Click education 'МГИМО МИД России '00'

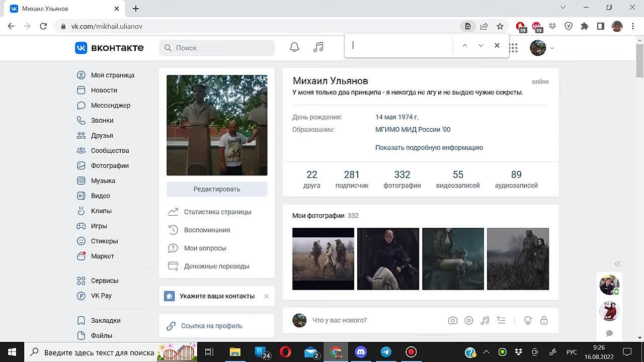click(413, 129)
